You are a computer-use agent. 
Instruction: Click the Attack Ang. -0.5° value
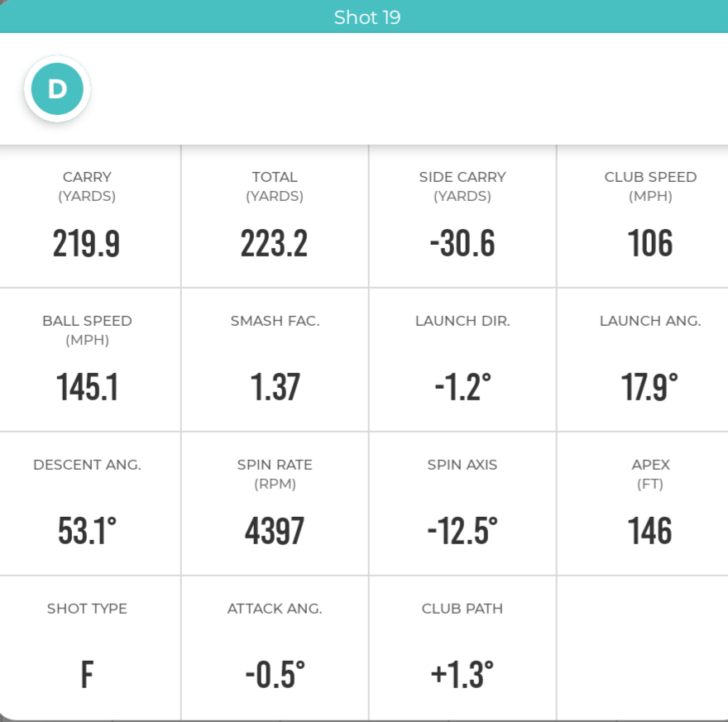(275, 675)
